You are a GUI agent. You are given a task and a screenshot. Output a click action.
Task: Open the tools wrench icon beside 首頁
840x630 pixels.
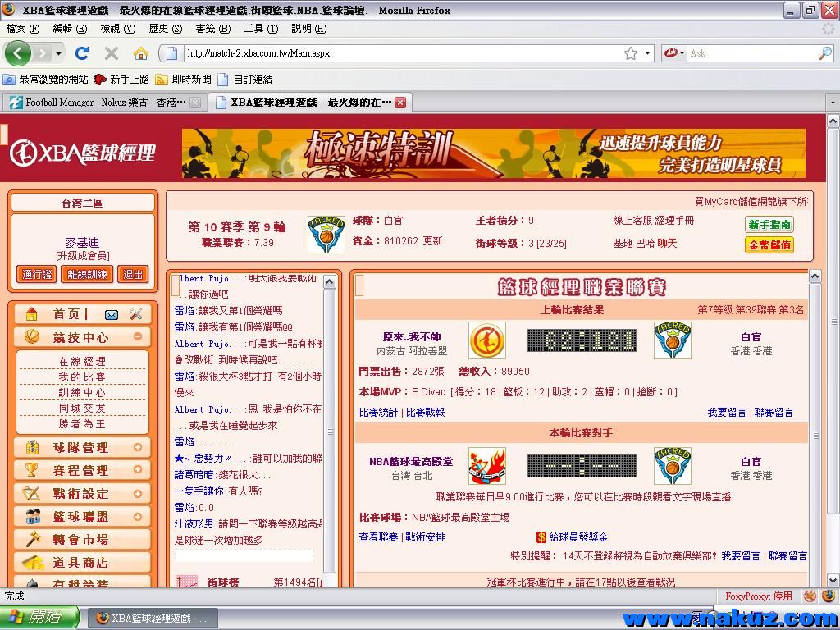point(136,314)
